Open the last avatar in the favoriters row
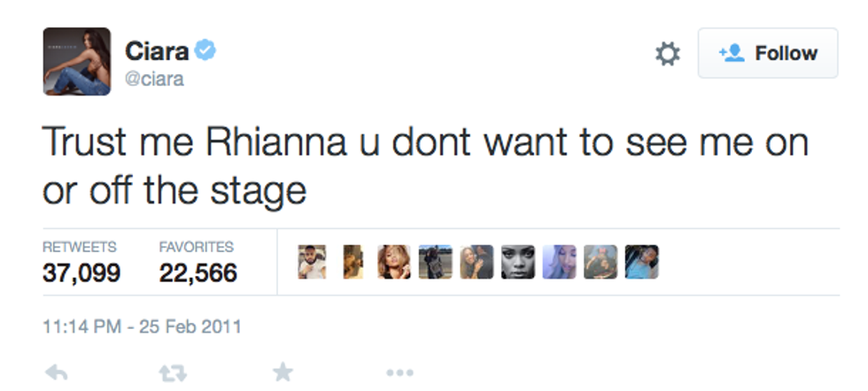 [x=641, y=262]
